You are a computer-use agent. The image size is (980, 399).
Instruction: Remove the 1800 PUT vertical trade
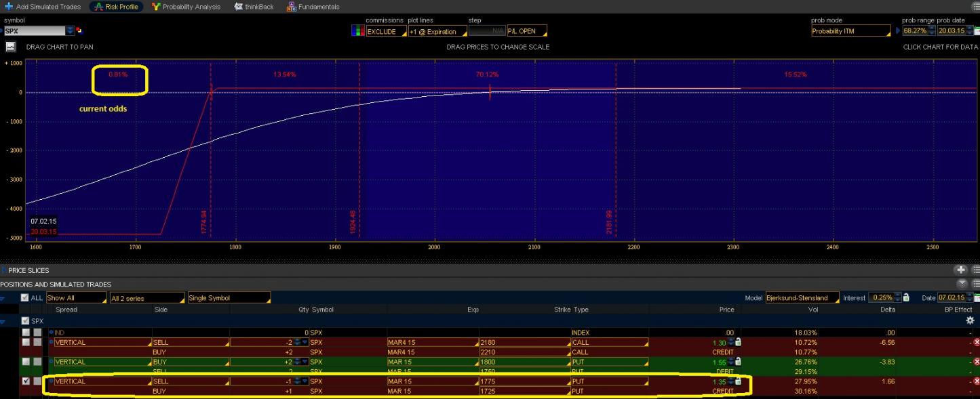coord(977,362)
